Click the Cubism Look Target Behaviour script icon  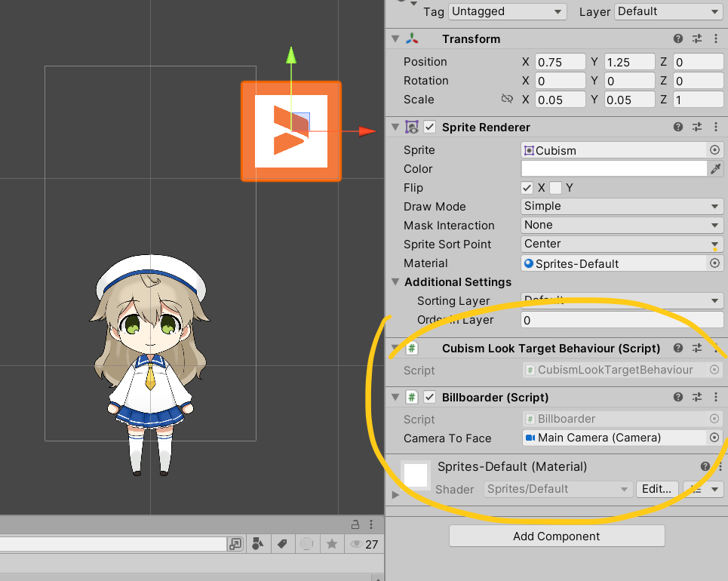(412, 348)
